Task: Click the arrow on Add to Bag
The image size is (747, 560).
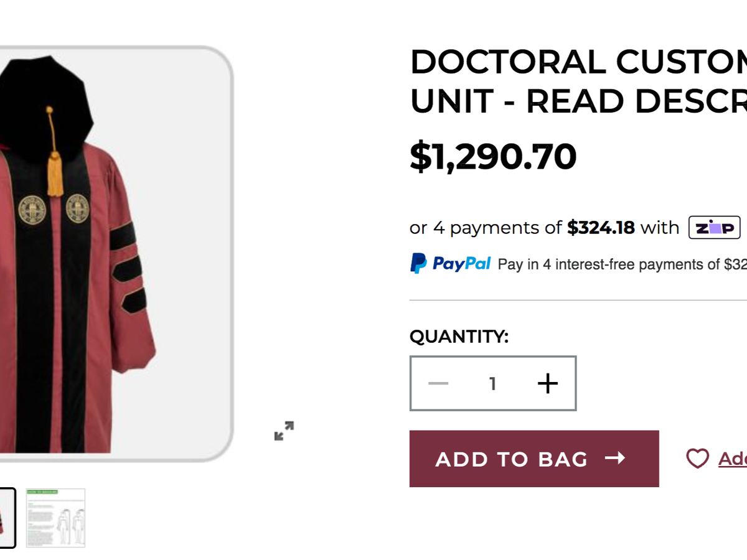Action: coord(614,459)
